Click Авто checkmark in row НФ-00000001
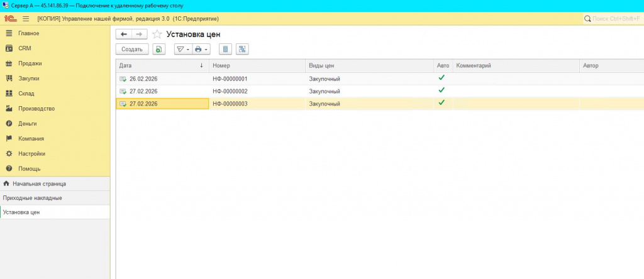Viewport: 644px width, 279px height. tap(441, 77)
